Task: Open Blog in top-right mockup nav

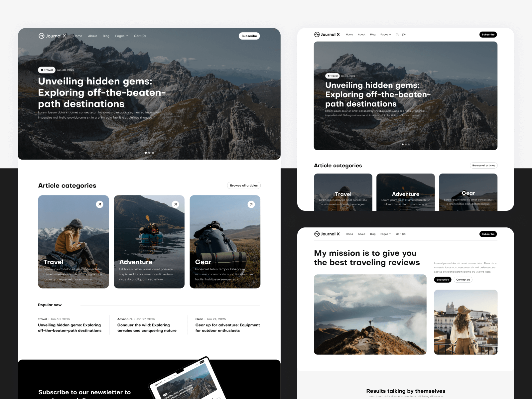Action: (x=373, y=35)
